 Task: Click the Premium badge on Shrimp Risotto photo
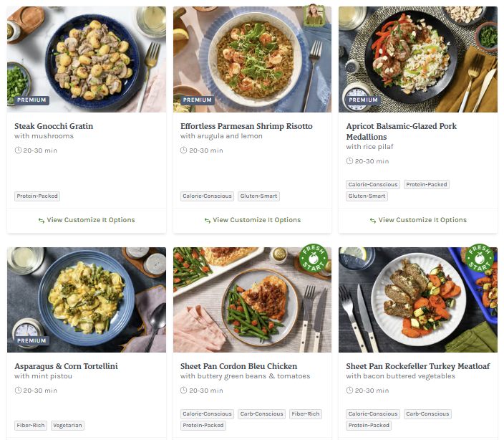tap(197, 100)
